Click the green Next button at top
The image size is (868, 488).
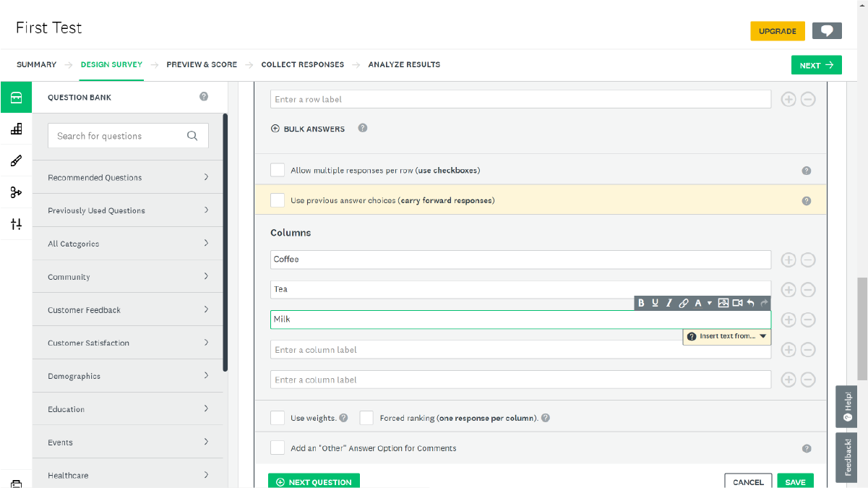point(816,65)
